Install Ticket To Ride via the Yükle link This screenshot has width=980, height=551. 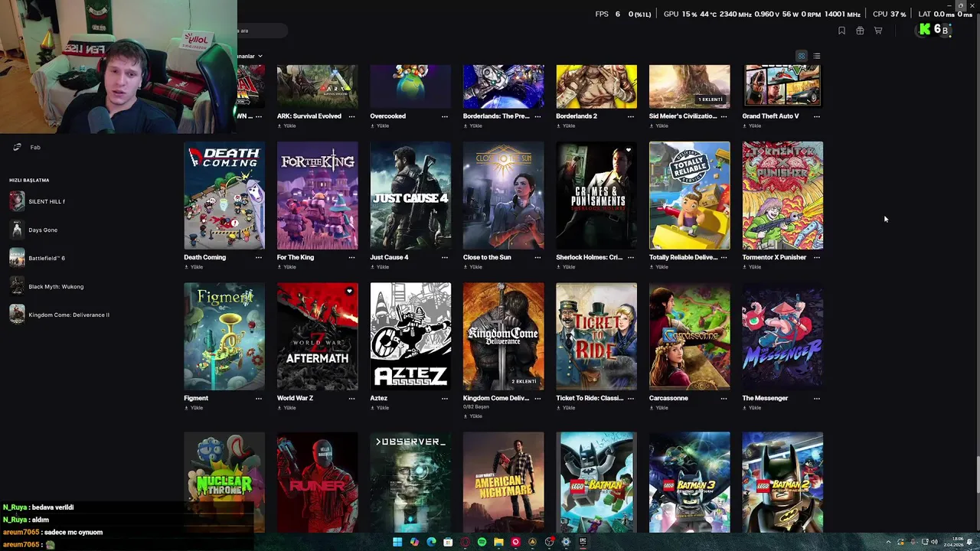pyautogui.click(x=566, y=408)
